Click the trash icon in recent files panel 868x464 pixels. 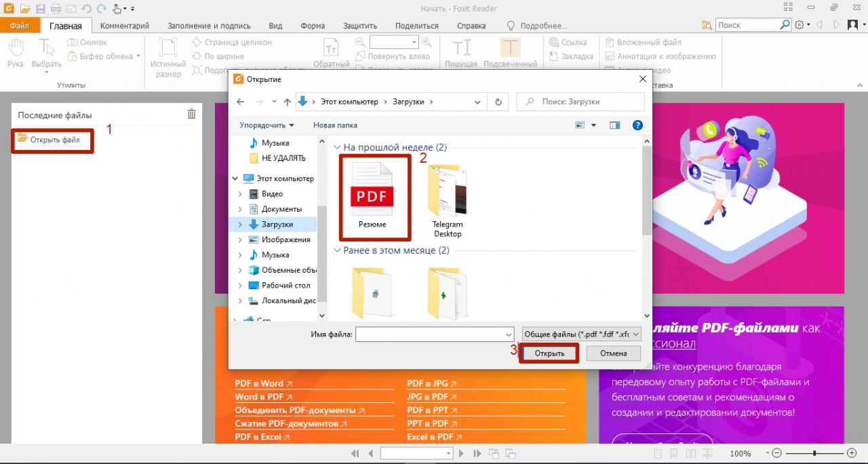pos(192,115)
